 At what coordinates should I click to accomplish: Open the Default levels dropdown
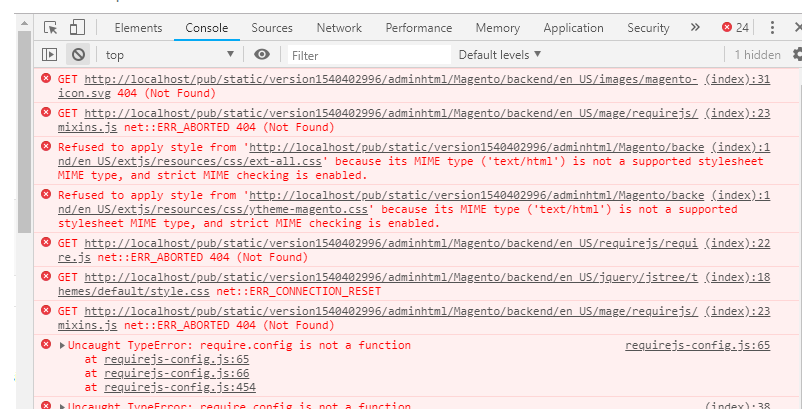500,55
